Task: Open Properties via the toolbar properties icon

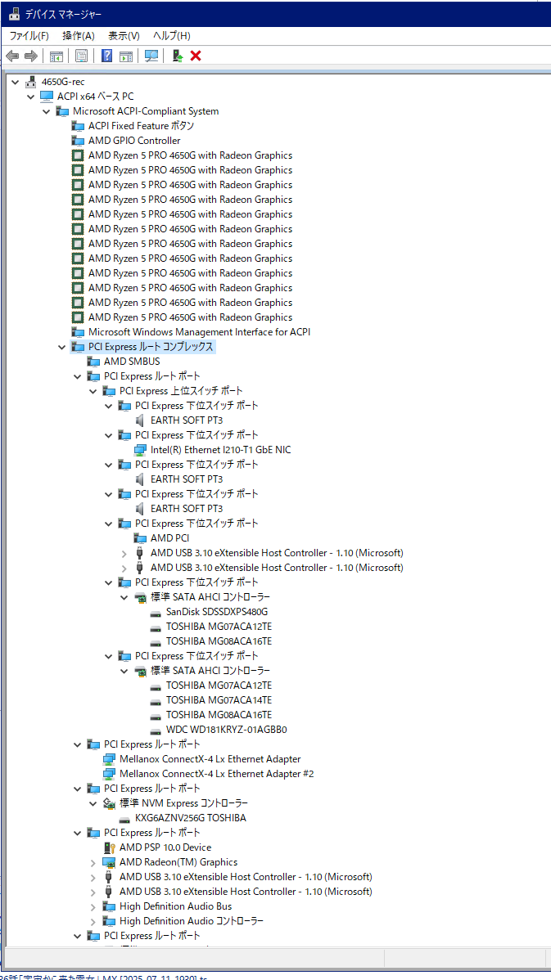Action: click(81, 56)
